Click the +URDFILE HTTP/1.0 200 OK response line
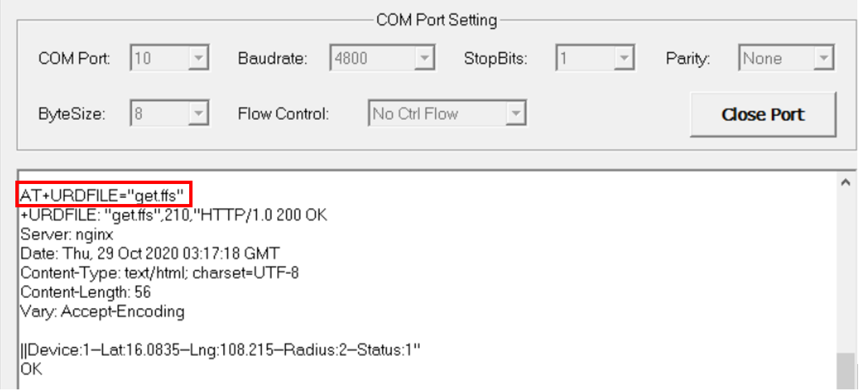 pyautogui.click(x=173, y=216)
